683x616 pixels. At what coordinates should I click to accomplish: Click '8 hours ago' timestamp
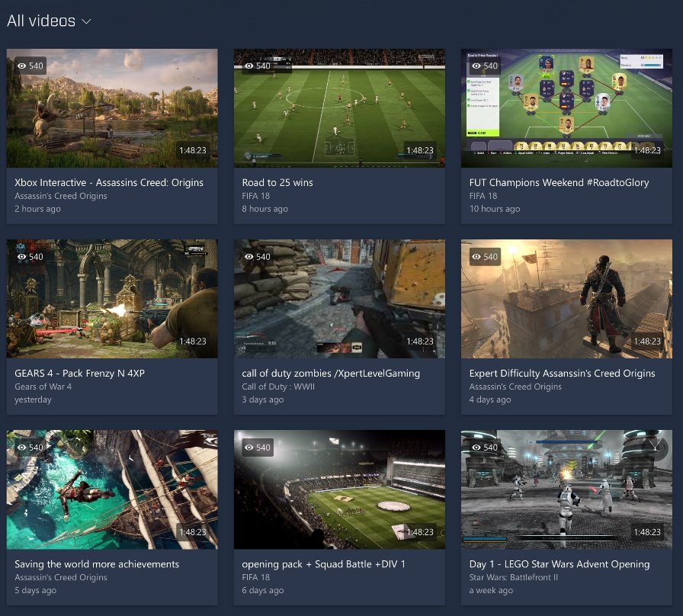[x=265, y=209]
